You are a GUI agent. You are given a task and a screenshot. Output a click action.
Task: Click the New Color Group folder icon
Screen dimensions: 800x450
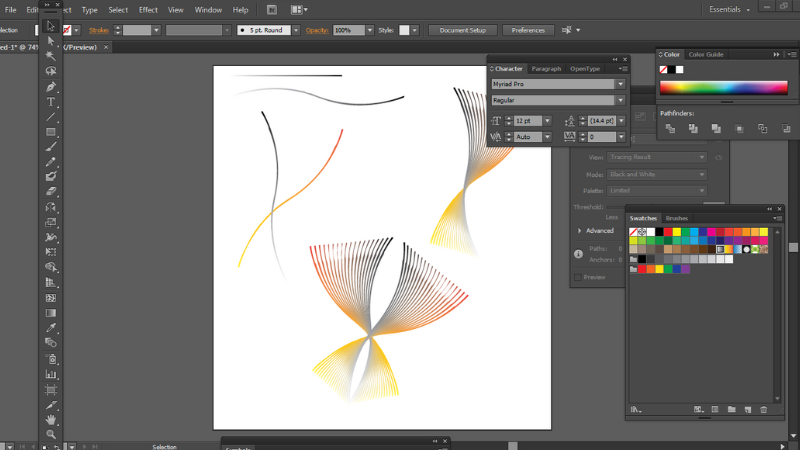[732, 410]
